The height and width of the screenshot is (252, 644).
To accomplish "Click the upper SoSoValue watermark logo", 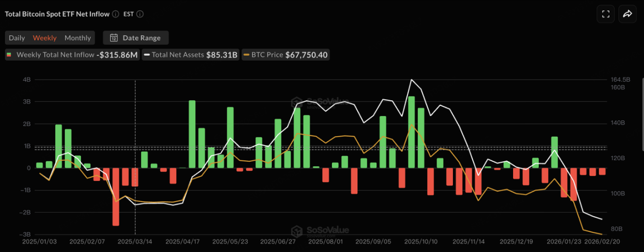I will (319, 102).
